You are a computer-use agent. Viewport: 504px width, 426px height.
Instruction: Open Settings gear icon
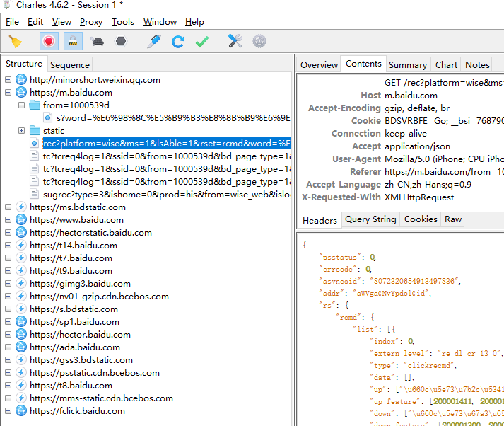(x=259, y=41)
